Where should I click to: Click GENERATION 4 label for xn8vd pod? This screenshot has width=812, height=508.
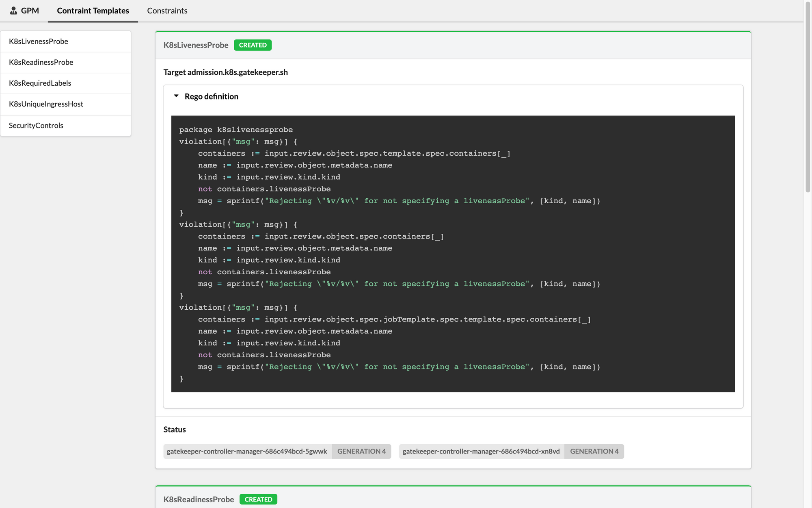click(594, 451)
